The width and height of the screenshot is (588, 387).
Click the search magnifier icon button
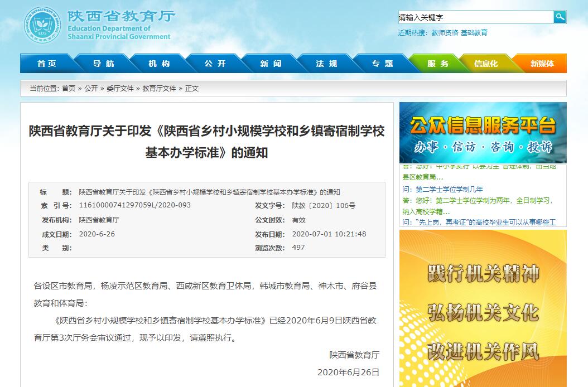tap(560, 17)
